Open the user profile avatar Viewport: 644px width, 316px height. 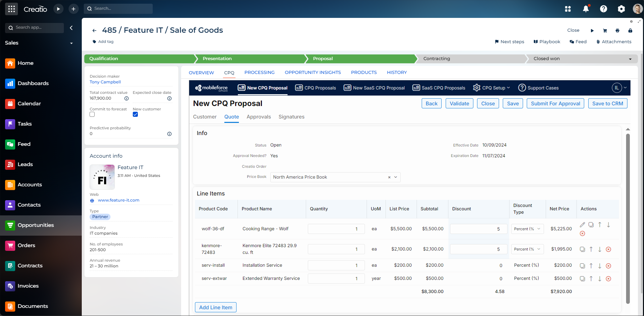point(638,9)
